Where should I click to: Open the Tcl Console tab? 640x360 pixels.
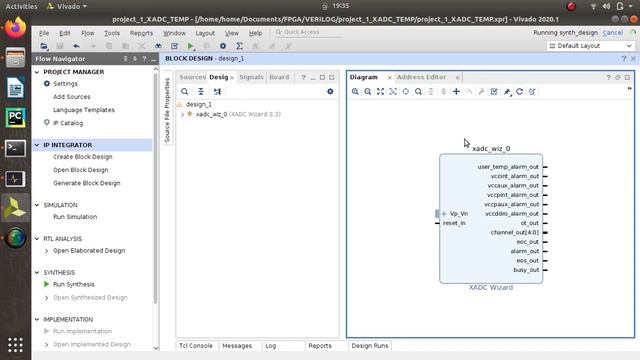[196, 346]
